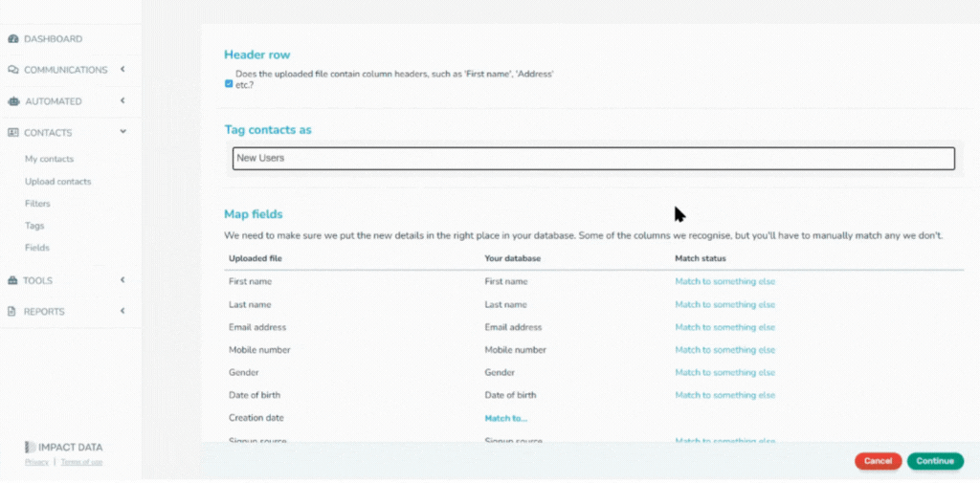Rematch Email address to something else
The image size is (980, 483).
point(725,327)
